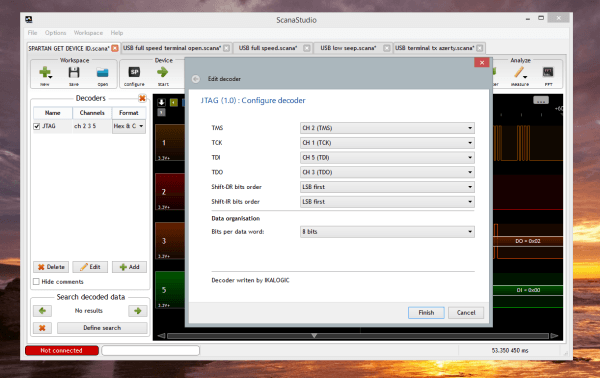The image size is (600, 378).
Task: Click the Add decoder button
Action: (x=129, y=267)
